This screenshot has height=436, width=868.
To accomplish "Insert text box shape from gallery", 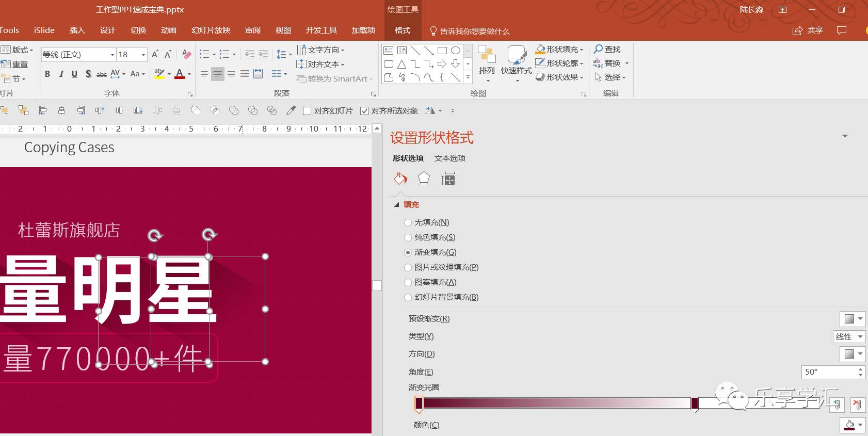I will (389, 51).
